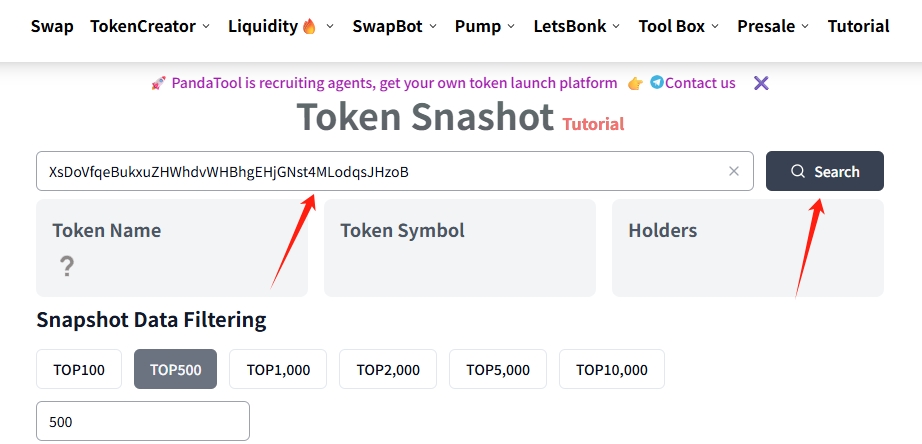
Task: Open the red Tutorial link beside the title
Action: (x=593, y=124)
